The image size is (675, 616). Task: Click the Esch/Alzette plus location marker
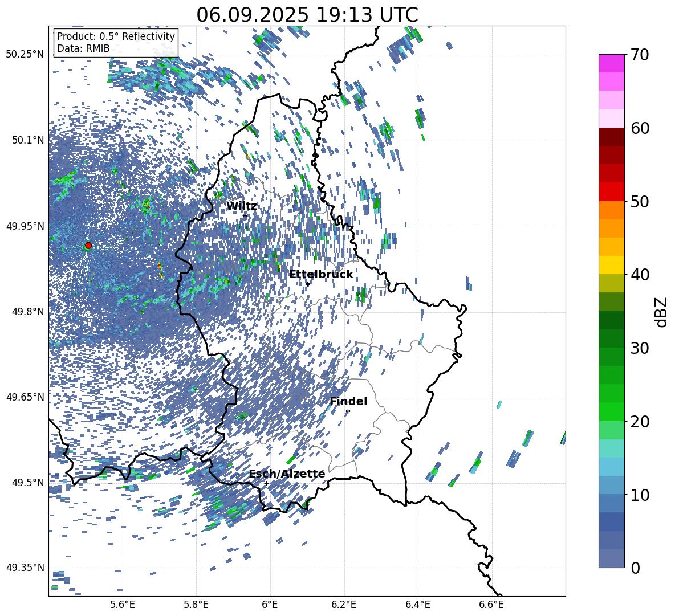pos(266,483)
